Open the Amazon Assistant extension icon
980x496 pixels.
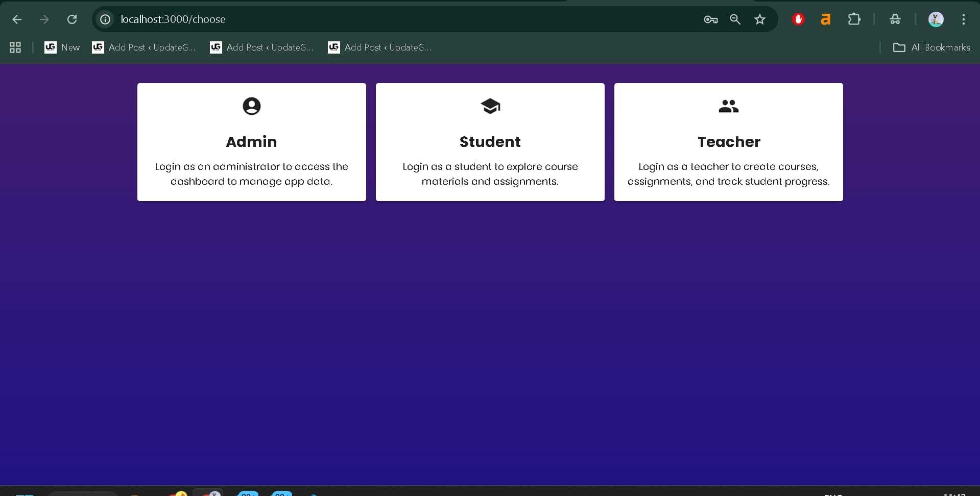pyautogui.click(x=826, y=19)
